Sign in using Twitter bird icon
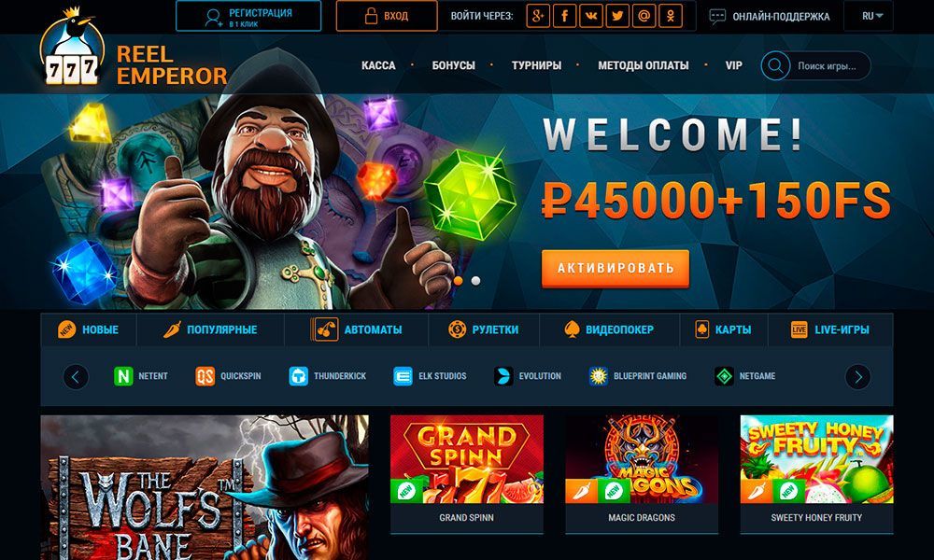Image resolution: width=934 pixels, height=560 pixels. coord(617,16)
